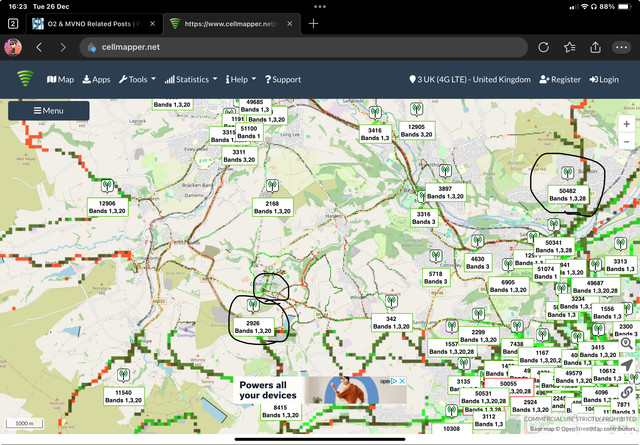Image resolution: width=640 pixels, height=445 pixels.
Task: Open the tab count button showing 2
Action: [x=13, y=24]
